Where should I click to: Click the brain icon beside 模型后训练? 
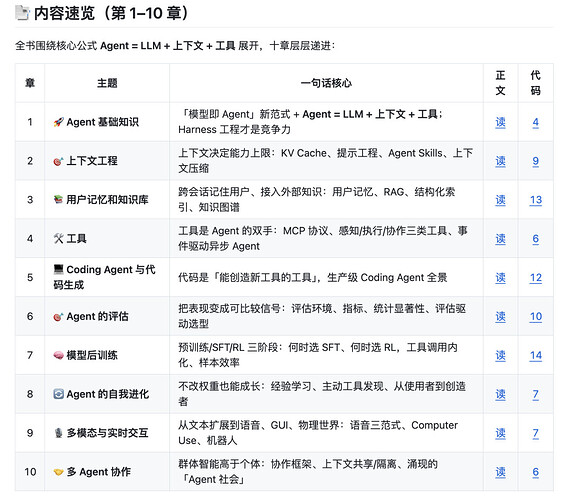(58, 355)
